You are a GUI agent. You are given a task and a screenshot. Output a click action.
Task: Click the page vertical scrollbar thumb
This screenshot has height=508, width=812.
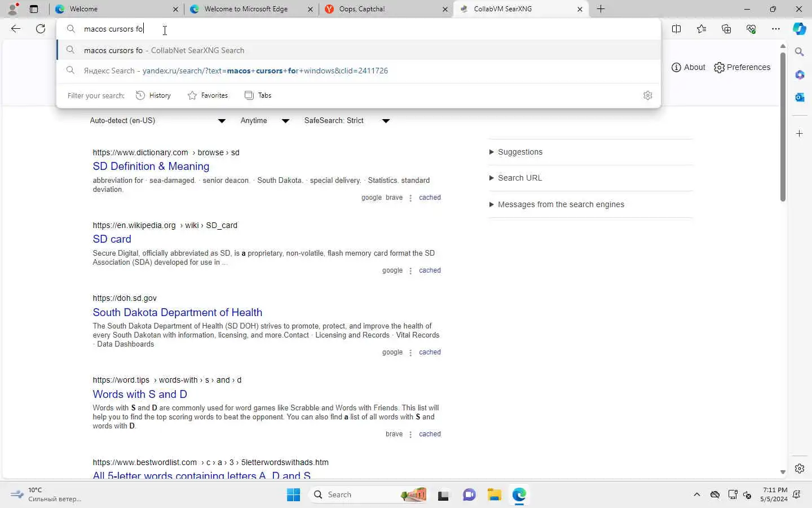pyautogui.click(x=783, y=127)
